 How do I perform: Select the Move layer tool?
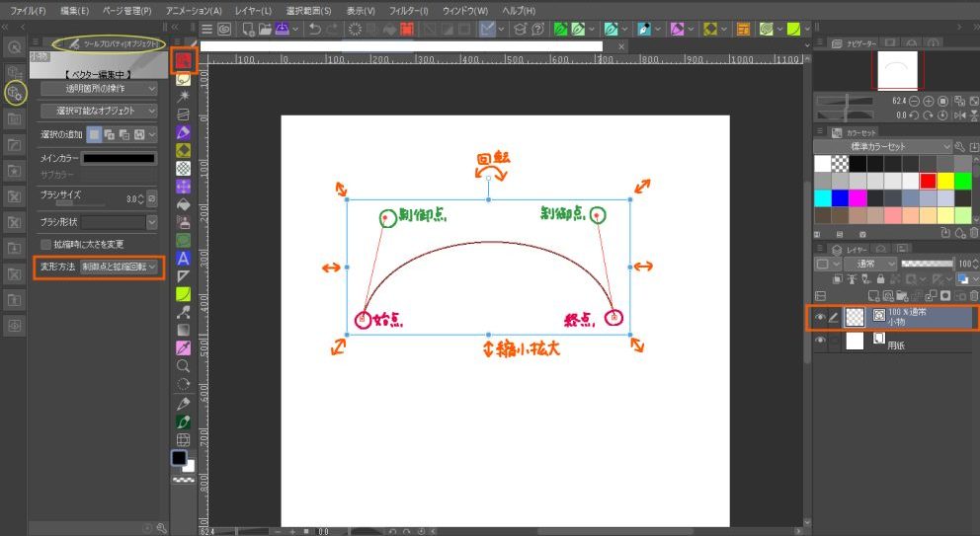183,185
